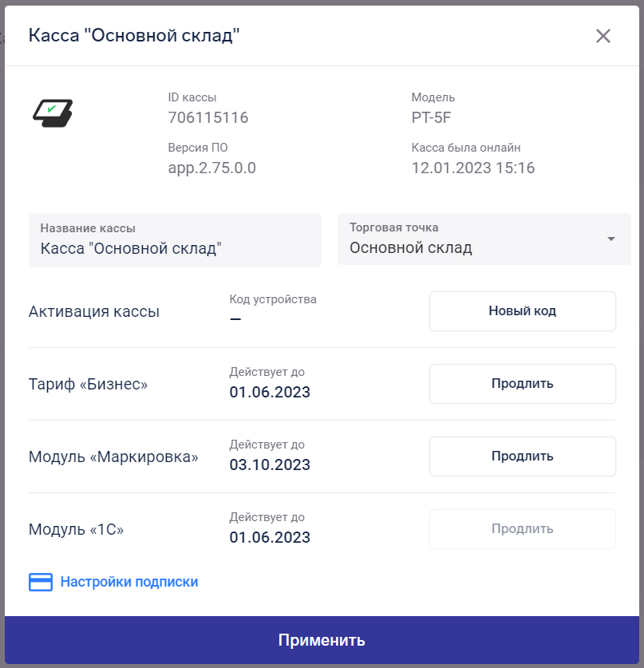
Task: Click the Код устройства dash value
Action: tap(235, 319)
